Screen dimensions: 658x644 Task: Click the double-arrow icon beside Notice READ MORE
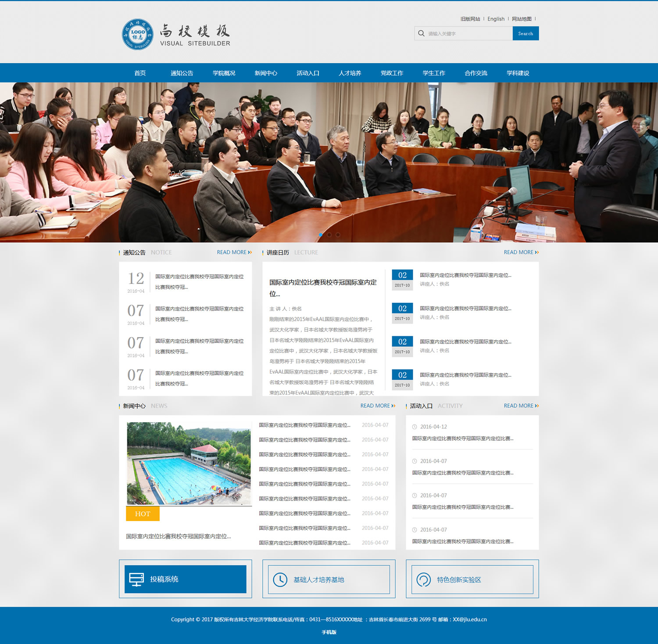pos(250,252)
